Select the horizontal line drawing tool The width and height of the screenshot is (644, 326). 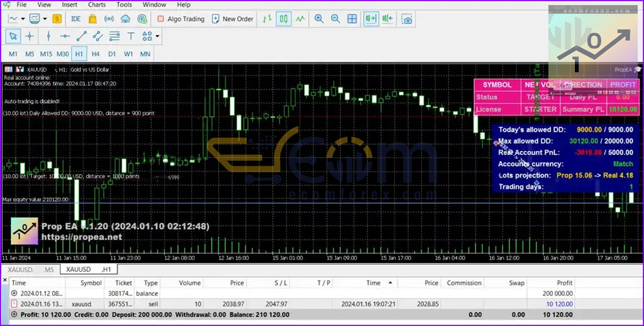[x=65, y=36]
